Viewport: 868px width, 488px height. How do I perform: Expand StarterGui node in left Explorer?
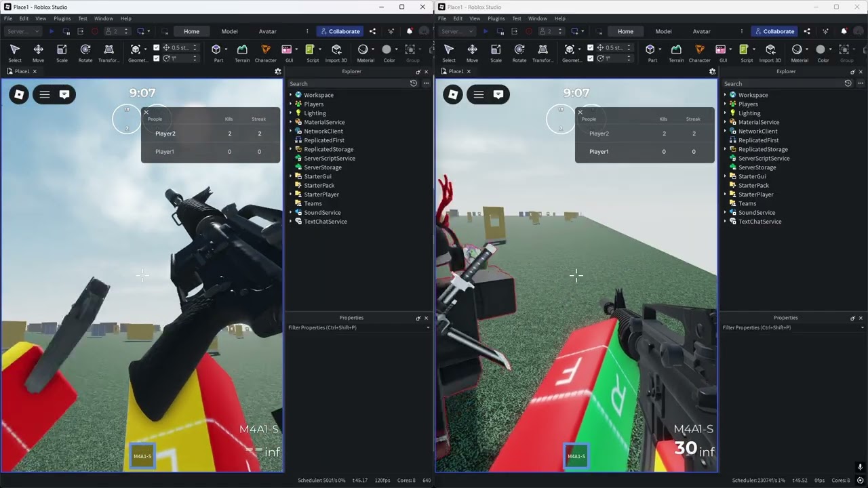click(291, 176)
